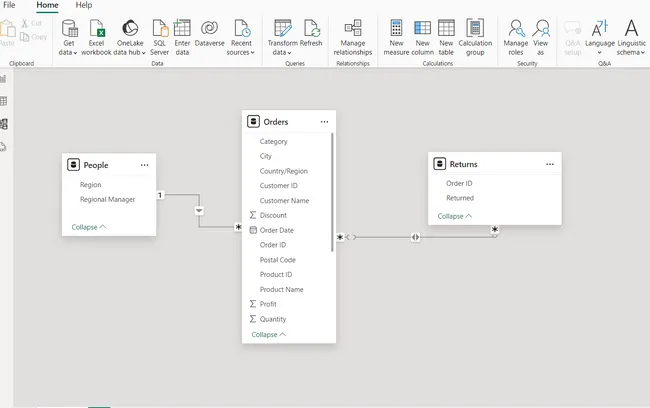
Task: Open the Get data menu
Action: 68,37
